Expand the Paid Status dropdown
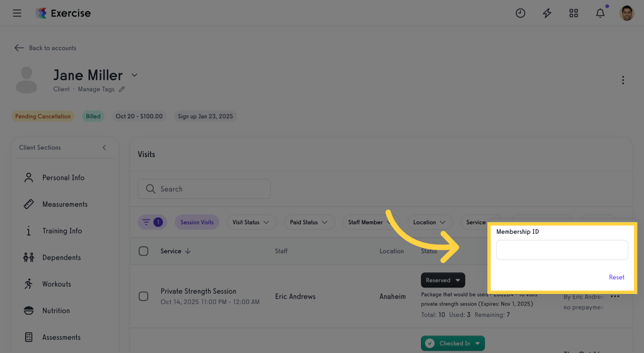The height and width of the screenshot is (353, 644). tap(309, 222)
